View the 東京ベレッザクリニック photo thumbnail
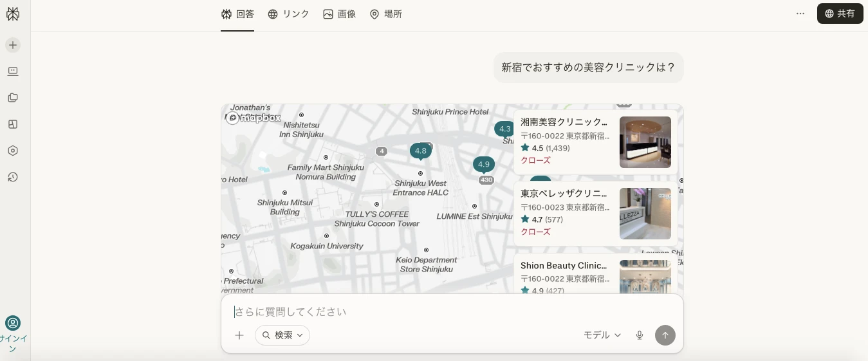This screenshot has height=361, width=868. click(x=645, y=214)
